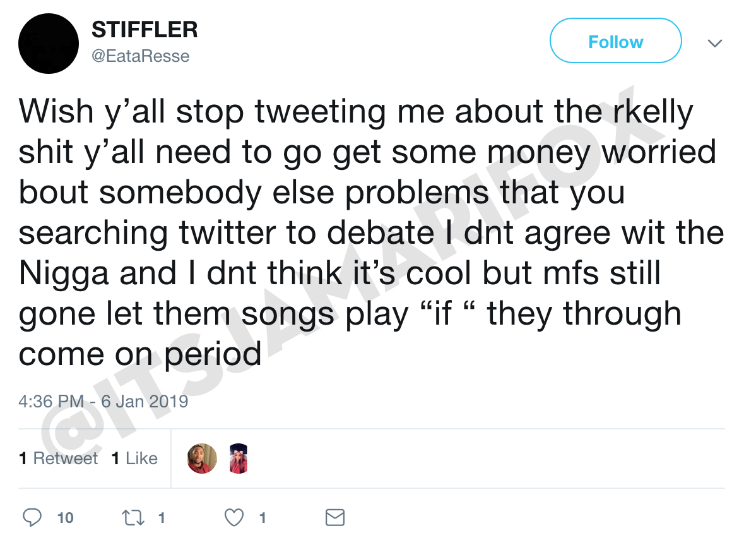Screen dimensions: 756x552
Task: Expand the tweet options chevron menu
Action: click(x=714, y=44)
